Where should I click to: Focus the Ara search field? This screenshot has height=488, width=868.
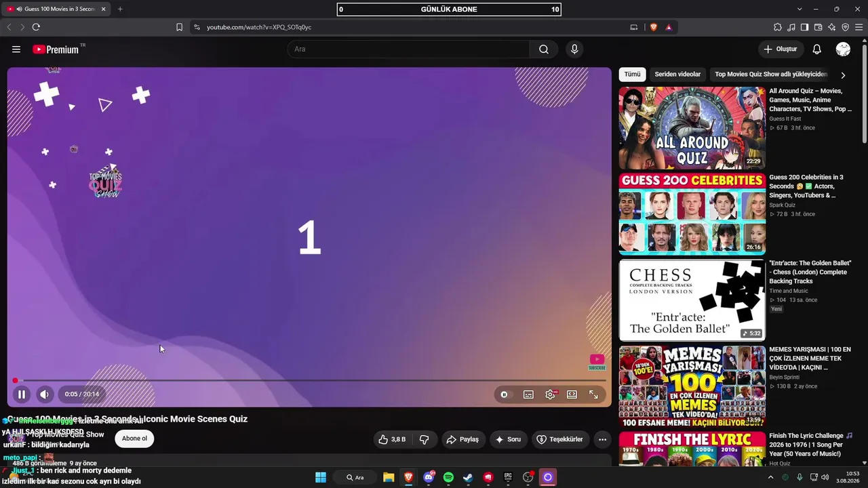pos(408,49)
